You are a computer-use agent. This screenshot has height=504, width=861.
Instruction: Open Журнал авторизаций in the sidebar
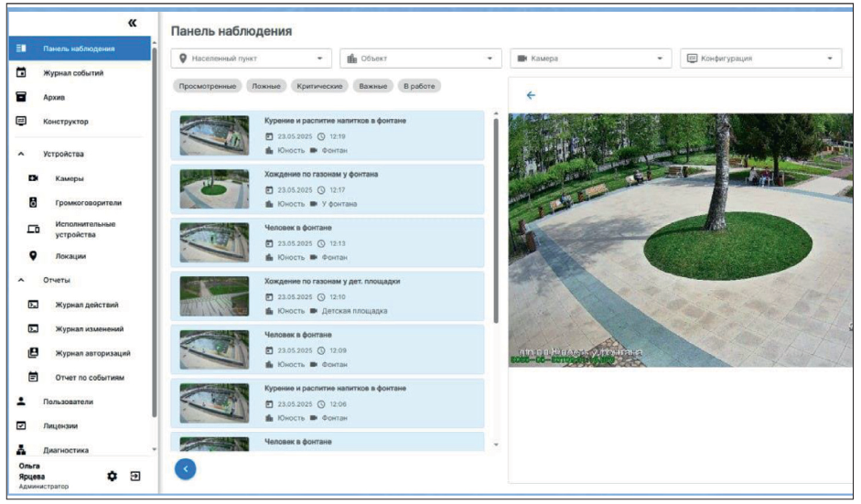click(x=92, y=353)
